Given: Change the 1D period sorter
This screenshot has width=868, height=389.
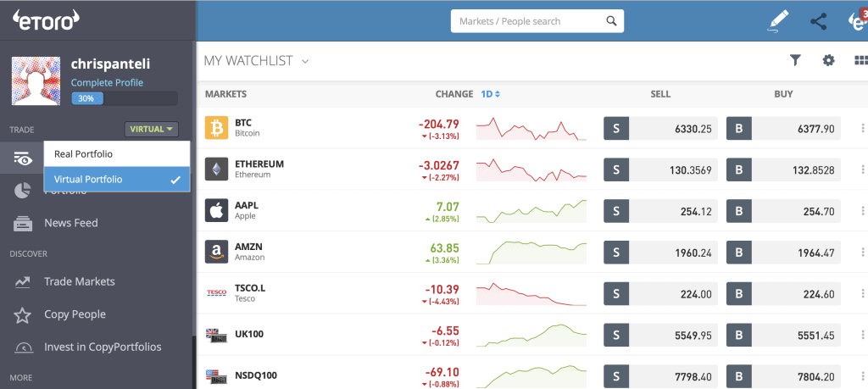Looking at the screenshot, I should (x=491, y=94).
